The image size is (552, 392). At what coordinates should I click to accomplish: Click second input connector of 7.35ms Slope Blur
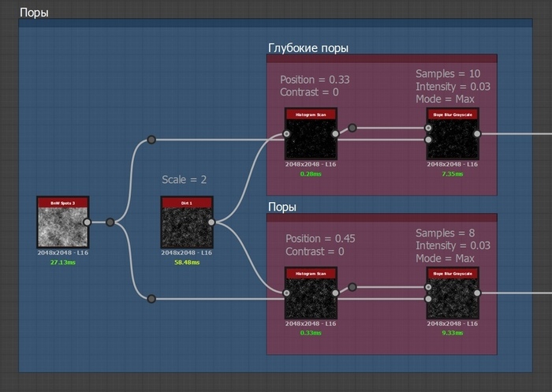pyautogui.click(x=428, y=140)
